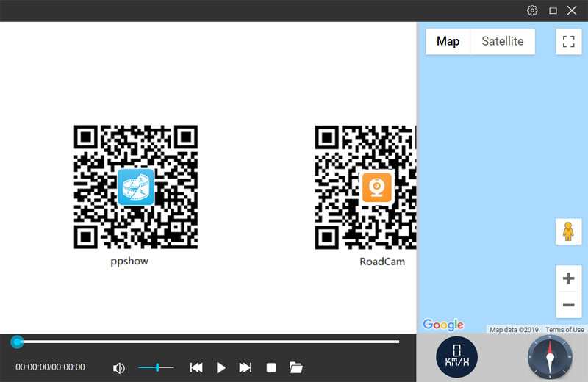Switch to Satellite view tab

pyautogui.click(x=503, y=41)
